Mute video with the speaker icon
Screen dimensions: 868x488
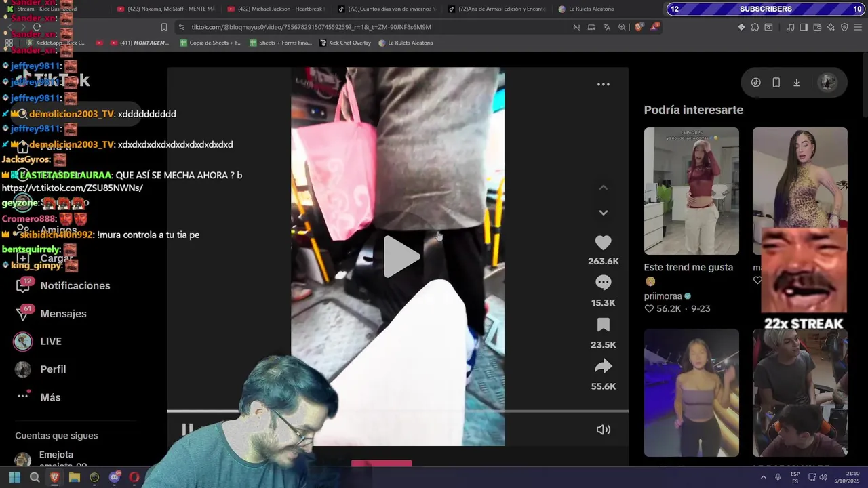click(x=603, y=430)
